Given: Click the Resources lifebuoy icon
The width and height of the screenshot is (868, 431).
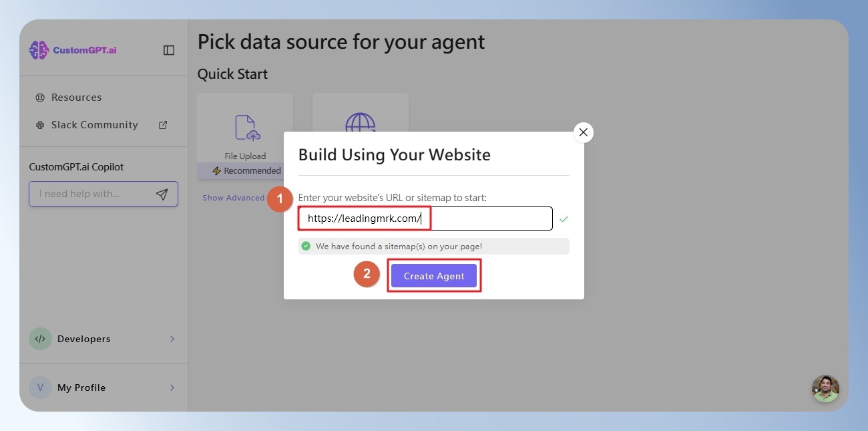Looking at the screenshot, I should pyautogui.click(x=40, y=98).
